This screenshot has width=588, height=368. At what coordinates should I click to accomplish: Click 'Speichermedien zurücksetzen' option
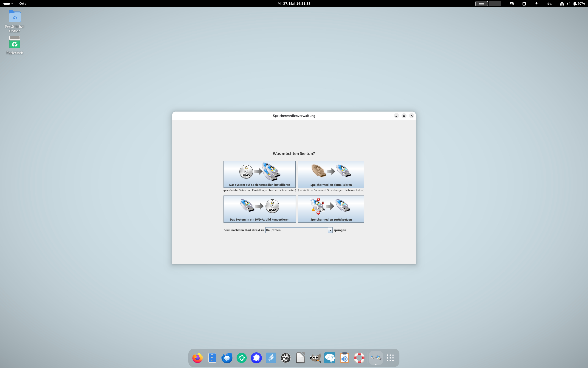(x=331, y=209)
